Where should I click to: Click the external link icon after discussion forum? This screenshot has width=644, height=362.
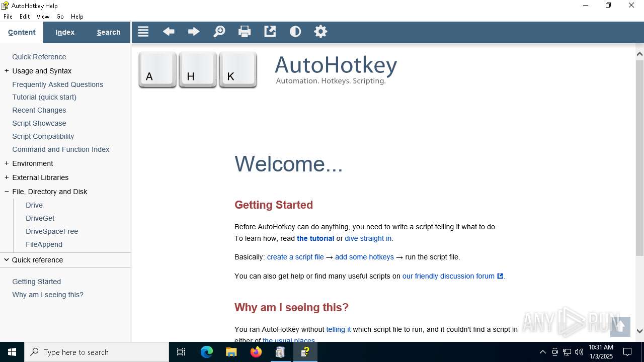coord(500,276)
